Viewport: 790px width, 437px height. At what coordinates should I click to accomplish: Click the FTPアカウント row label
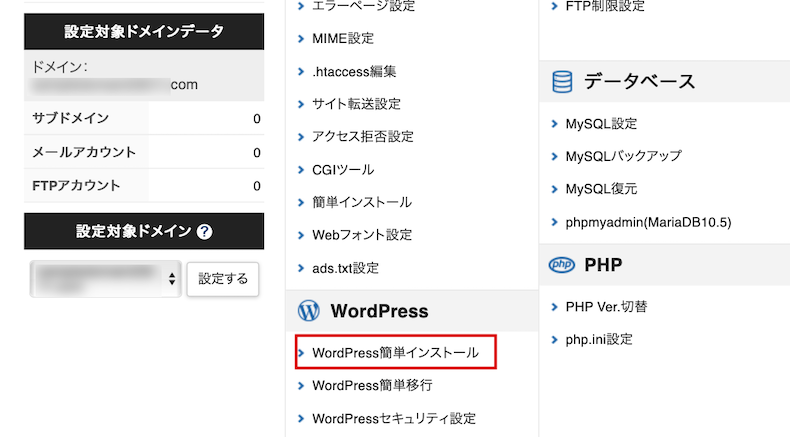pos(76,185)
